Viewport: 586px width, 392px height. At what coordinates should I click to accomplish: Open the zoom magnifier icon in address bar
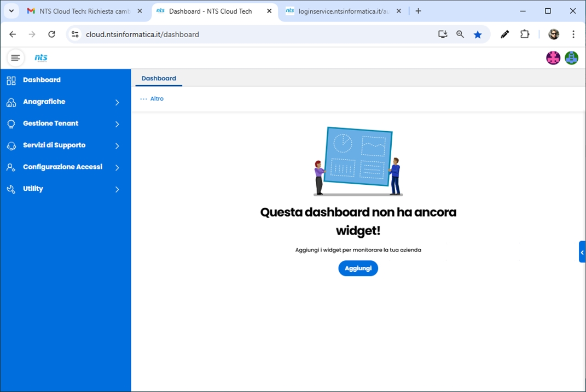tap(460, 34)
